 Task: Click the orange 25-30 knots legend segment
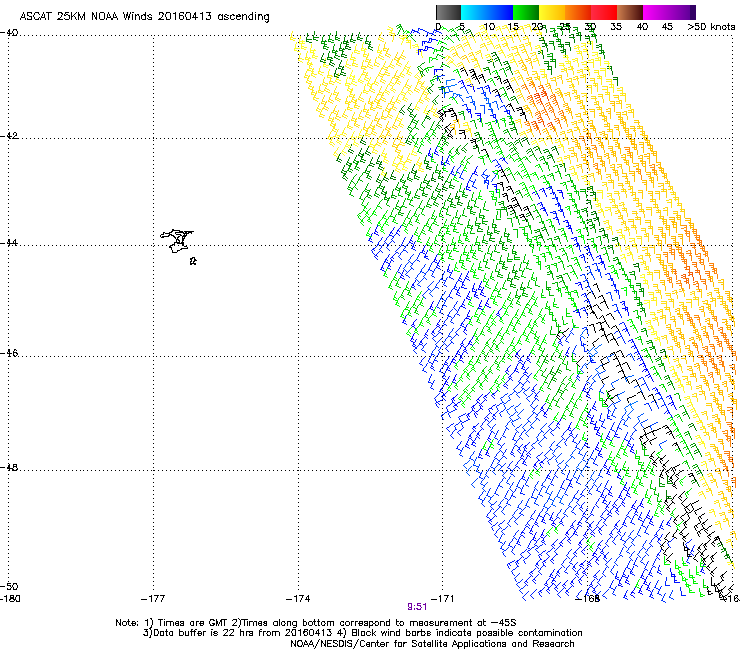[x=578, y=12]
